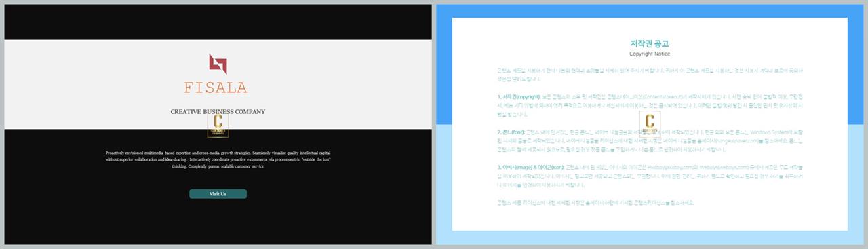
Task: Select the "Proactively envisioned multimedia" paragraph
Action: click(218, 159)
